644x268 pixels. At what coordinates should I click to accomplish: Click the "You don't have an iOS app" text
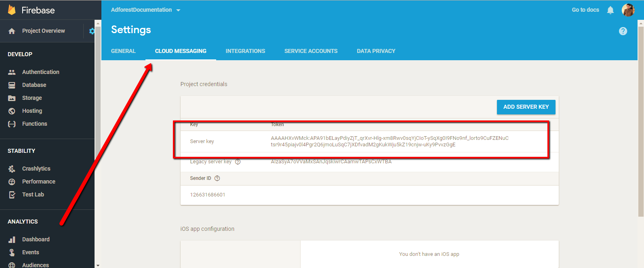pos(429,254)
